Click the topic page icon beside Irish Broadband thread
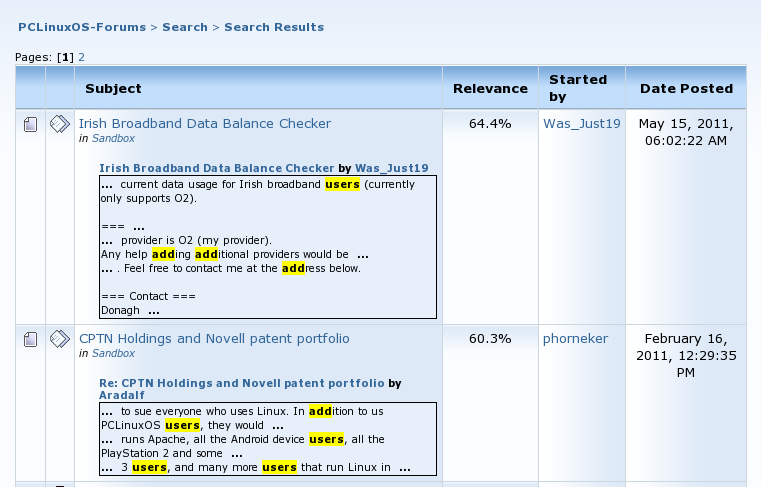This screenshot has width=761, height=487. point(31,124)
